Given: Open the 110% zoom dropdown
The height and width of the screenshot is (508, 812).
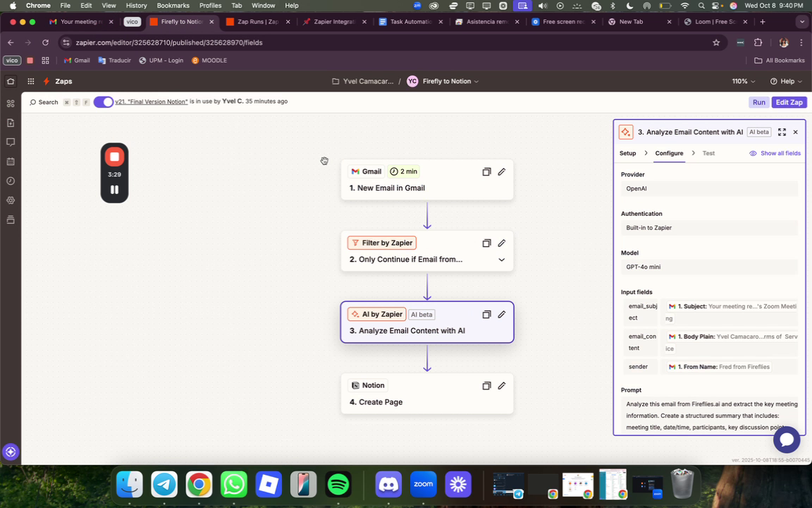Looking at the screenshot, I should pos(743,81).
